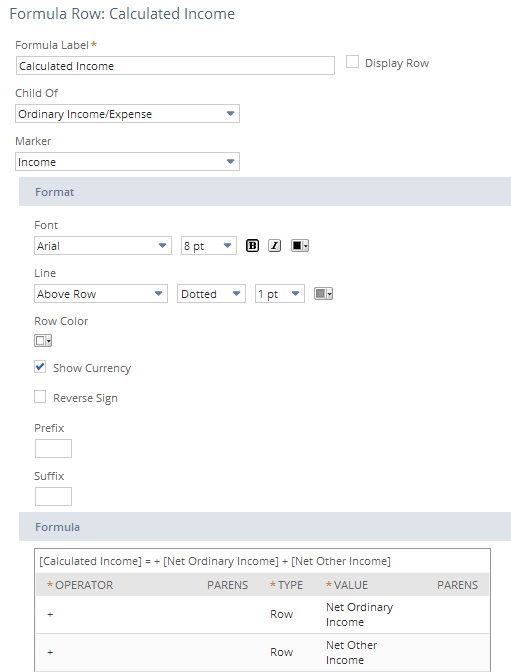This screenshot has width=511, height=672.
Task: Click the TYPE column header
Action: [x=286, y=585]
